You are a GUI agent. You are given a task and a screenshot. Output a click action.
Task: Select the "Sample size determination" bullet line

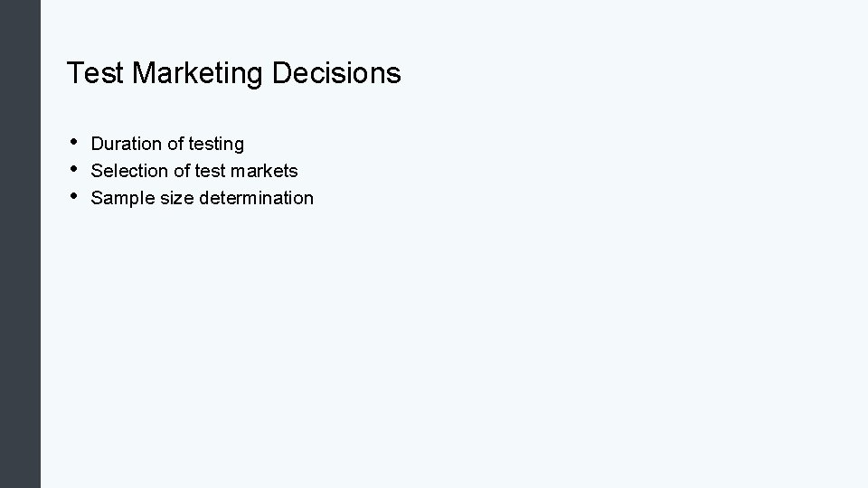[x=202, y=198]
